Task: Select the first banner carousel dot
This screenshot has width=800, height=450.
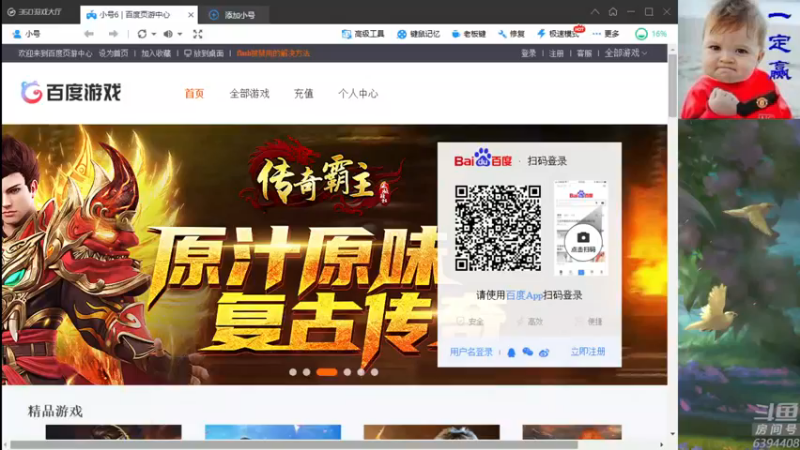Action: 293,372
